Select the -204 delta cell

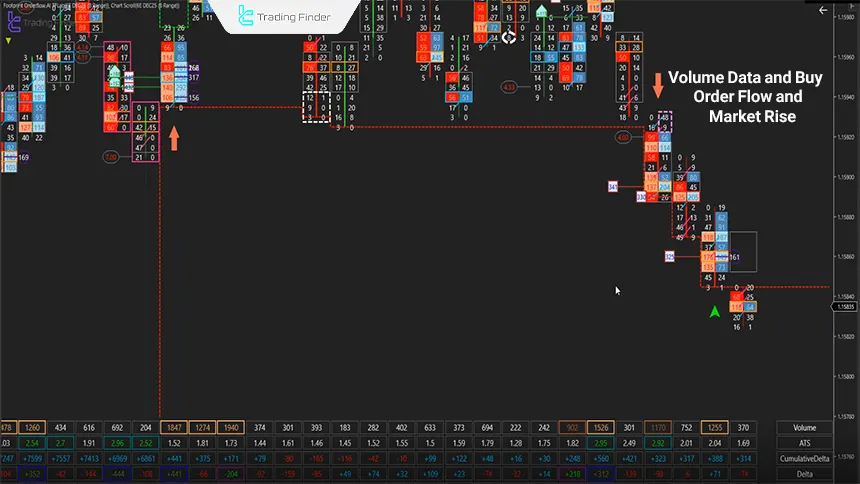(x=231, y=474)
